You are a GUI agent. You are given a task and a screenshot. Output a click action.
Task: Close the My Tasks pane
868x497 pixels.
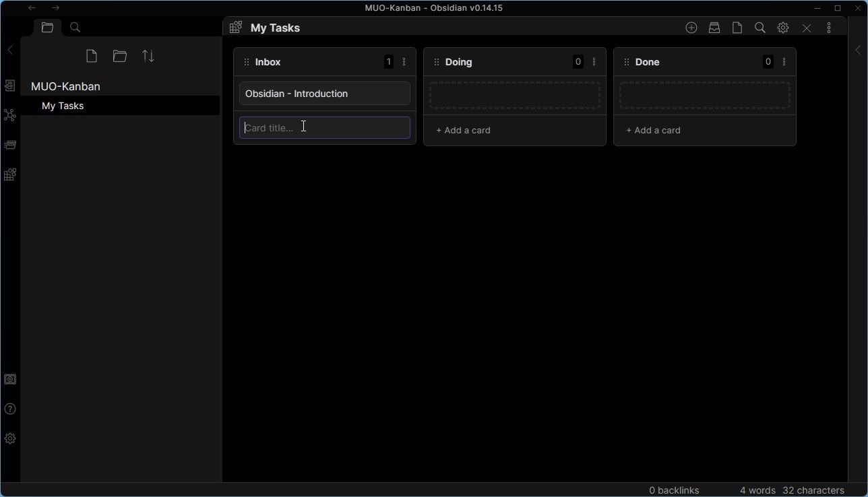(x=807, y=28)
